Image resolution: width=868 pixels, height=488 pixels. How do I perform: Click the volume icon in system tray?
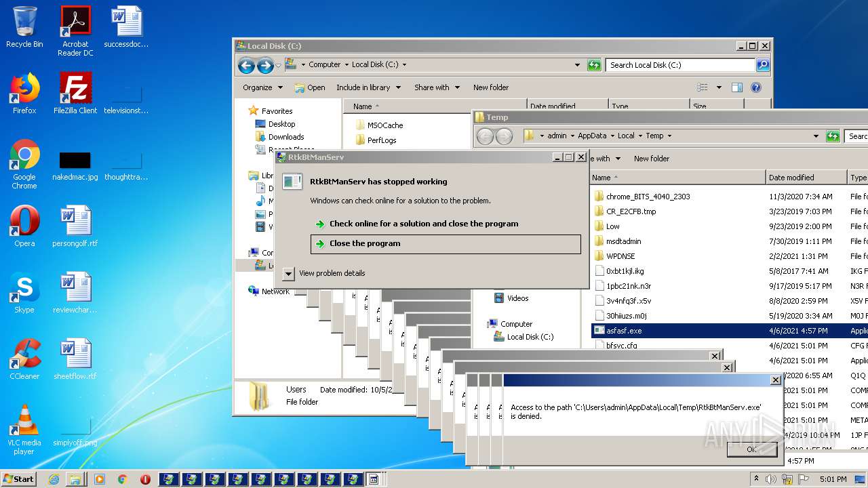771,479
